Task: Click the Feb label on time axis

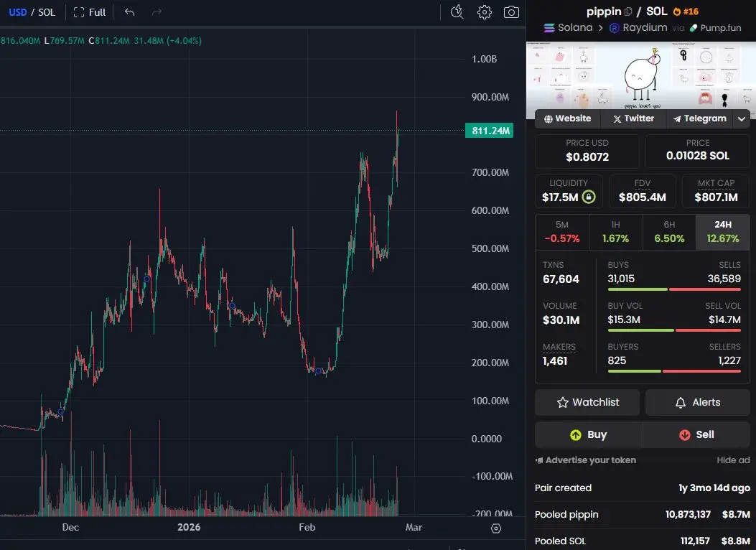Action: (x=307, y=527)
